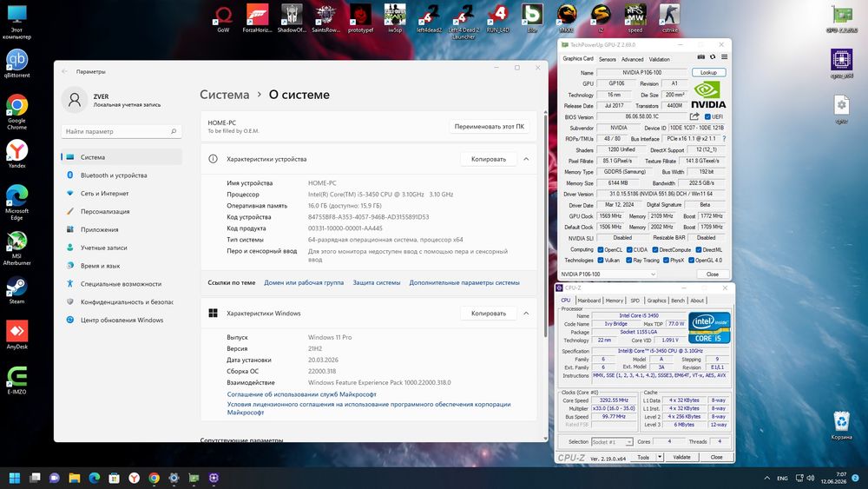Click the GPU-Z BIOS export share icon
The image size is (868, 489).
point(694,116)
